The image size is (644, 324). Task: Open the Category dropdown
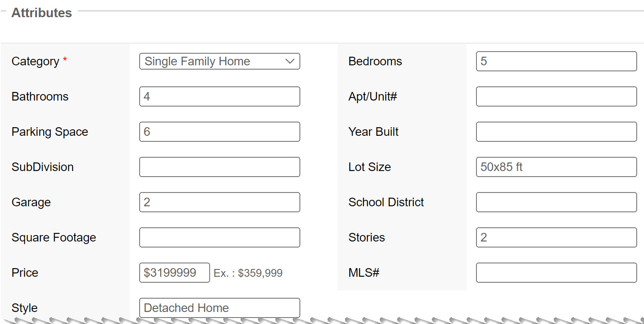click(219, 61)
